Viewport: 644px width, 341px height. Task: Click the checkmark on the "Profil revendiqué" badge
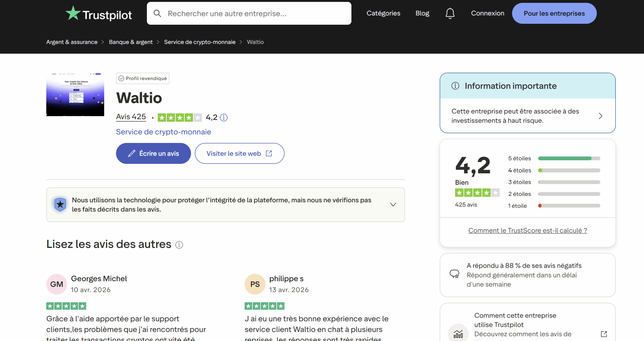click(x=121, y=78)
